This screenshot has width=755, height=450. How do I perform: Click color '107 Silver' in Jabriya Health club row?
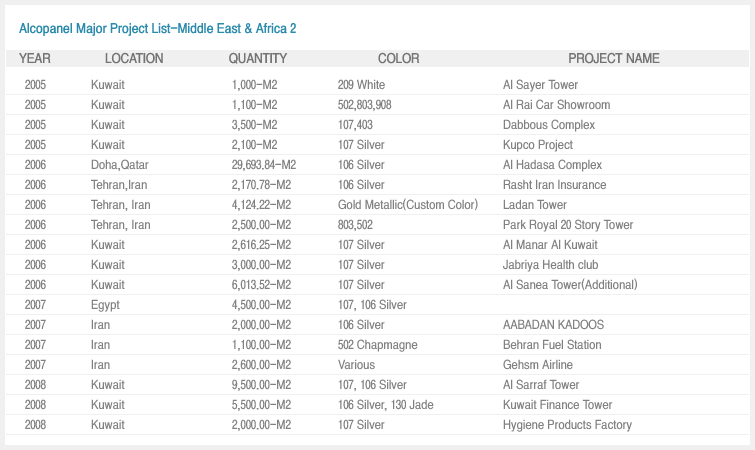361,265
